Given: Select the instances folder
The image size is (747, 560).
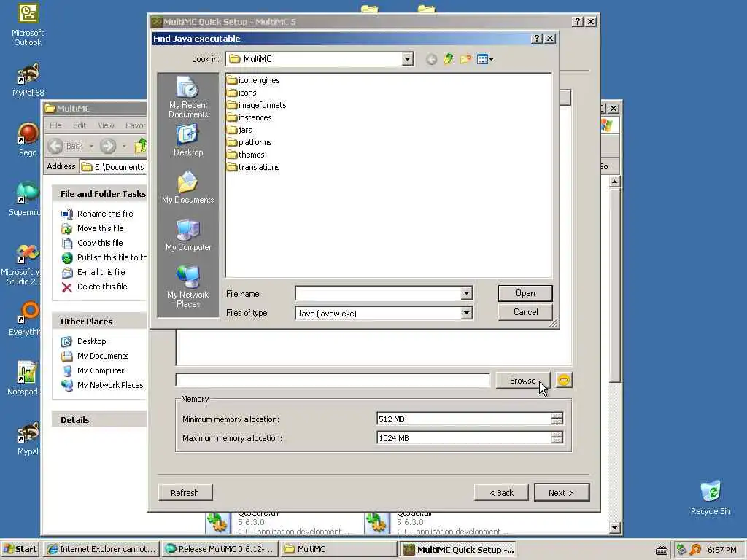Looking at the screenshot, I should [249, 117].
